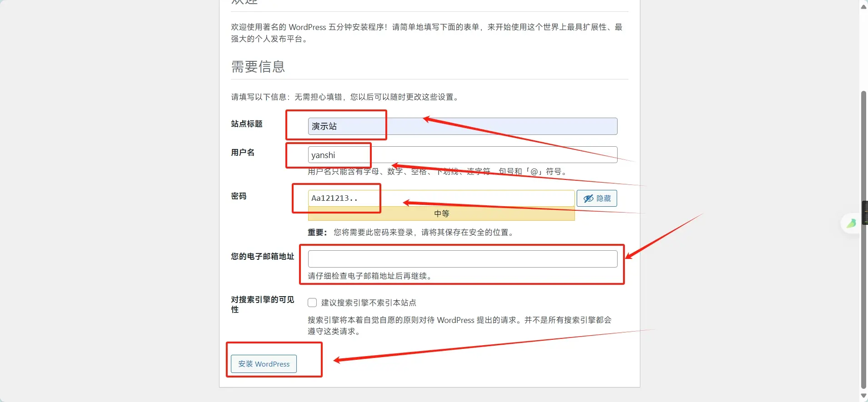868x402 pixels.
Task: Click the empty email address field
Action: click(463, 259)
